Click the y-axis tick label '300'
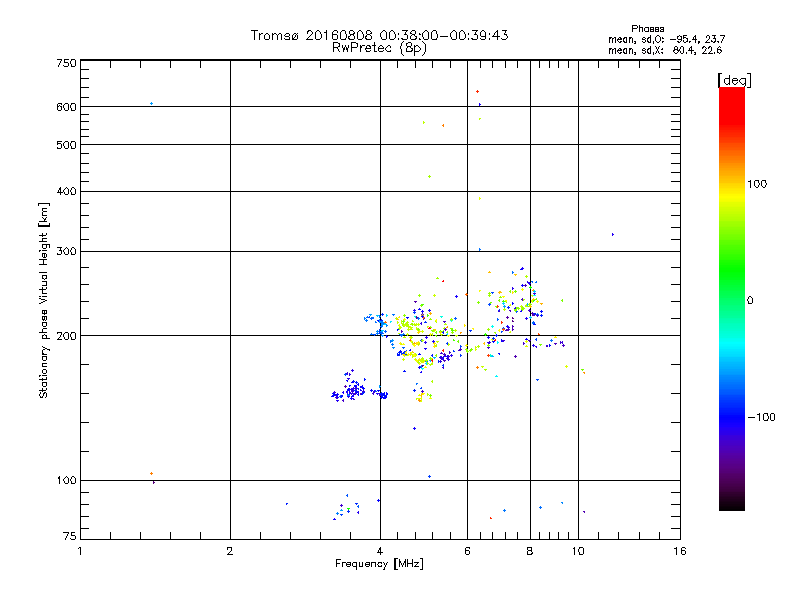Viewport: 800px width, 600px height. (x=66, y=252)
